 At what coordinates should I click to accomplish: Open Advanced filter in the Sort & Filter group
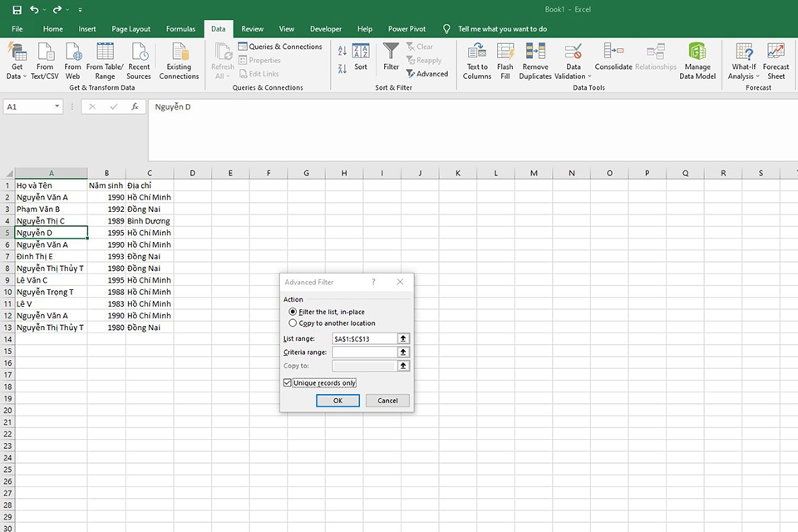pyautogui.click(x=427, y=74)
